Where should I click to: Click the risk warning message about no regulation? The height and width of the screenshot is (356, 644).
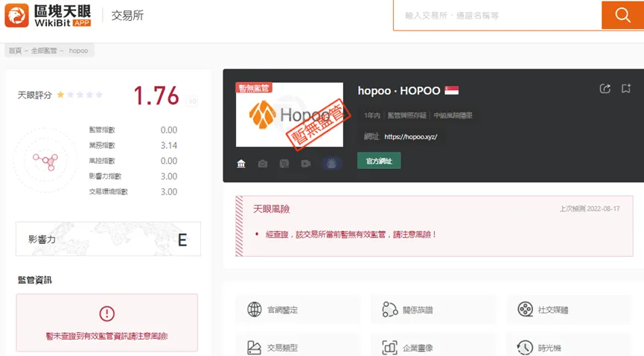click(x=351, y=235)
